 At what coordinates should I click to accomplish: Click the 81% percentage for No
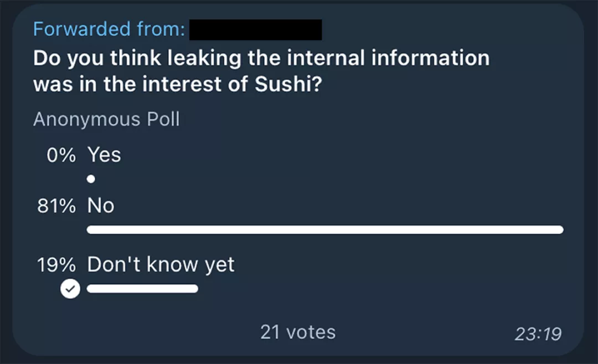56,206
